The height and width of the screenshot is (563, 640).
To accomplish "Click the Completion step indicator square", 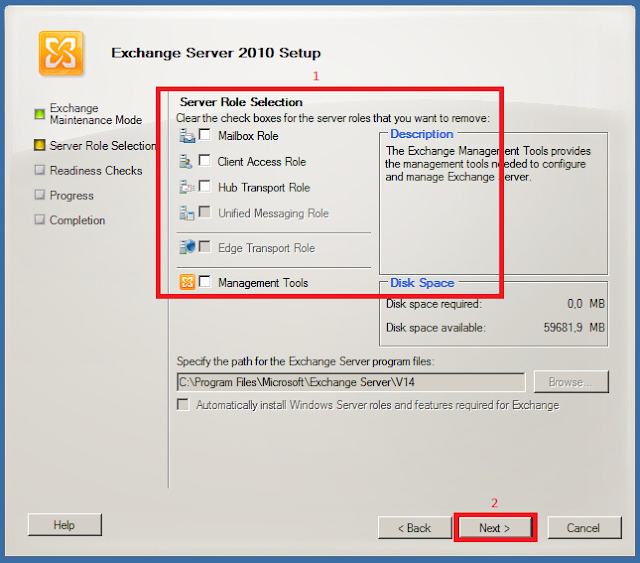I will pyautogui.click(x=40, y=220).
